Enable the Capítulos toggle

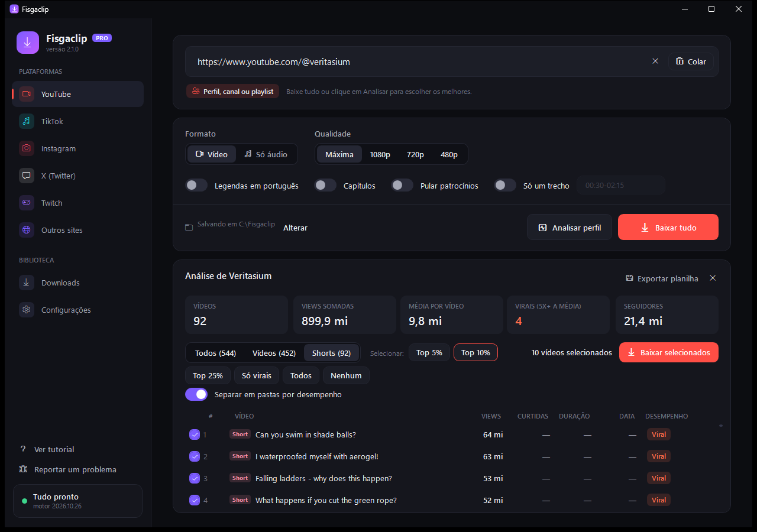325,186
